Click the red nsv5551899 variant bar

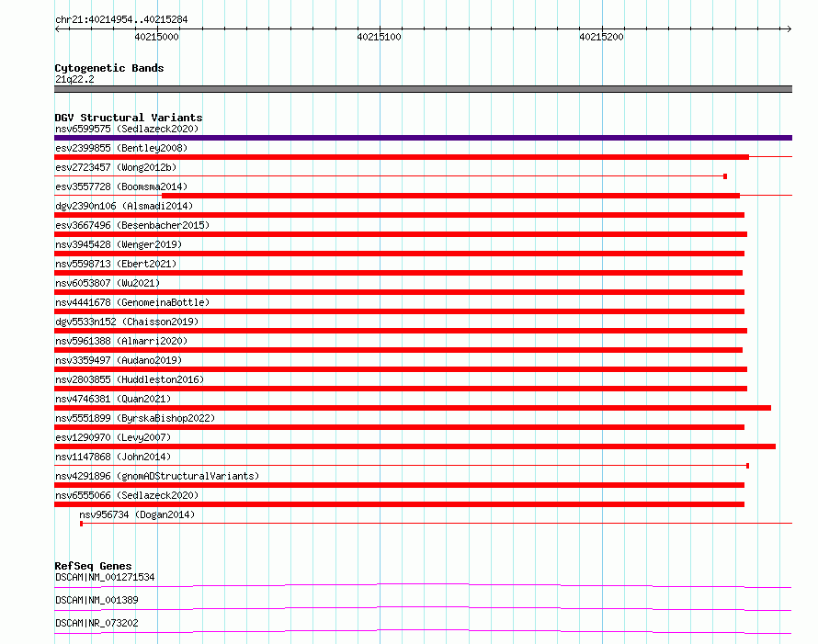click(399, 427)
